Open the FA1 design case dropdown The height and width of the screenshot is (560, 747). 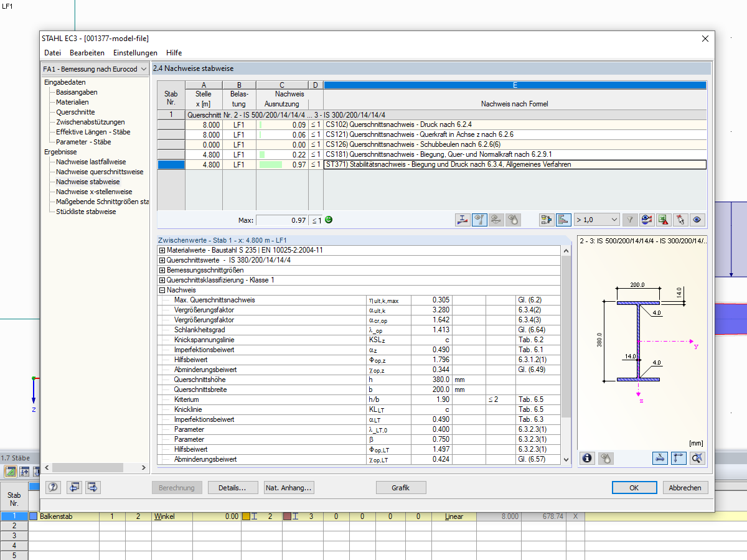(144, 69)
